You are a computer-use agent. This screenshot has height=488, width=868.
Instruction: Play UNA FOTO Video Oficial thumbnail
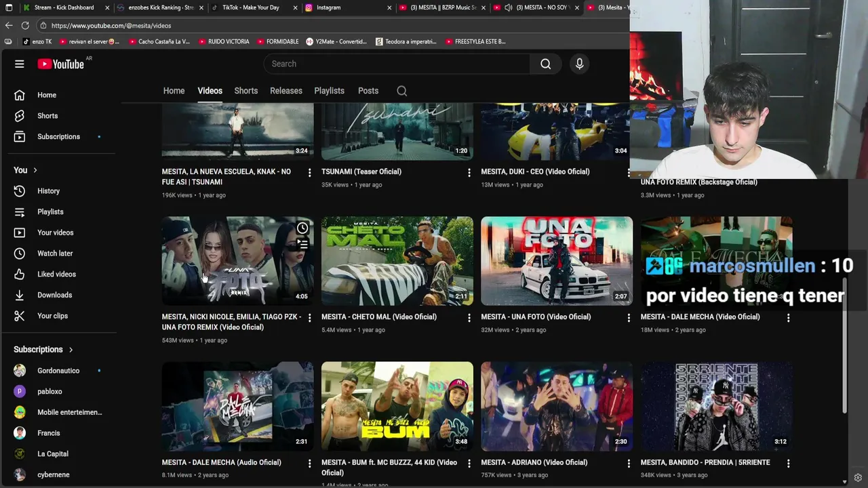[x=557, y=261]
